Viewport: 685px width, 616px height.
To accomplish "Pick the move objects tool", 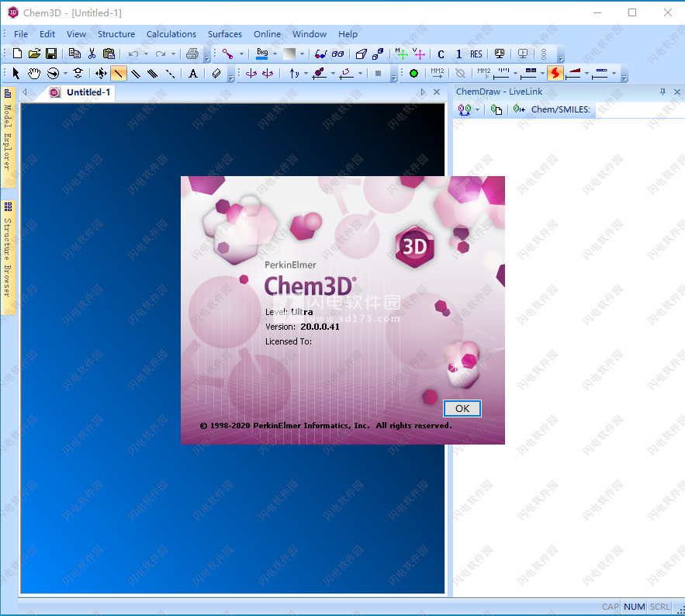I will [x=101, y=74].
